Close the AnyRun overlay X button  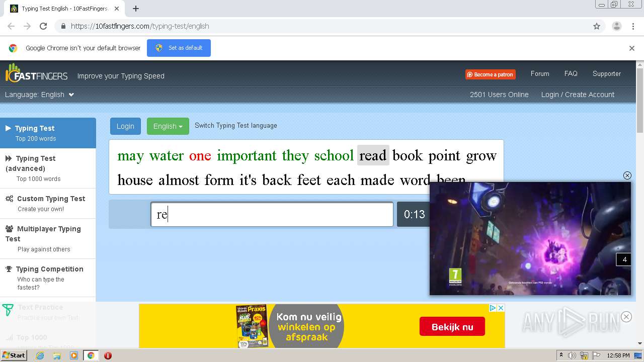pos(626,317)
